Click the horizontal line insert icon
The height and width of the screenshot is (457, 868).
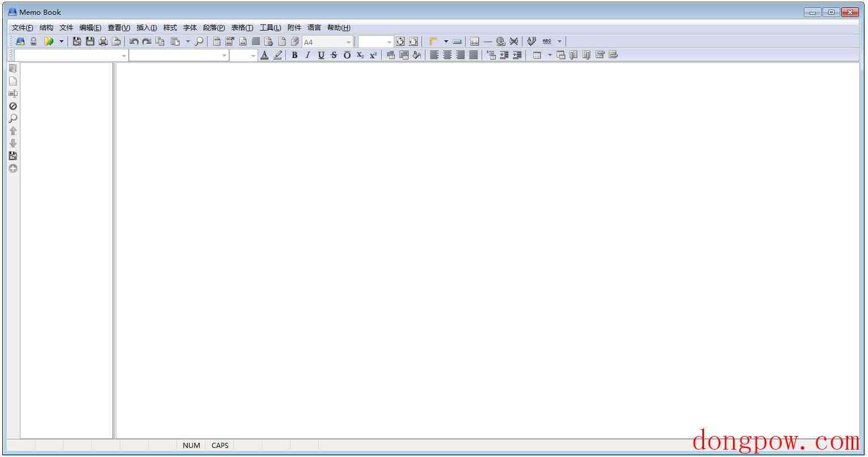[488, 41]
